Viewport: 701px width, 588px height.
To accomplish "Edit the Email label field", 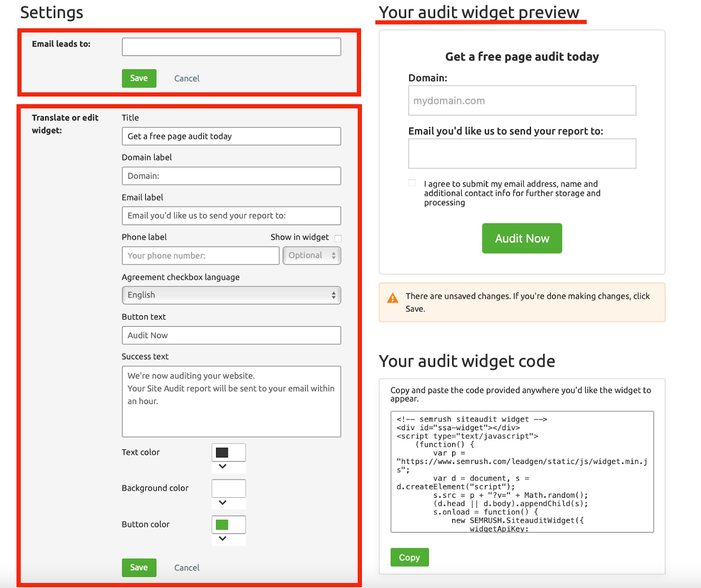I will tap(231, 216).
